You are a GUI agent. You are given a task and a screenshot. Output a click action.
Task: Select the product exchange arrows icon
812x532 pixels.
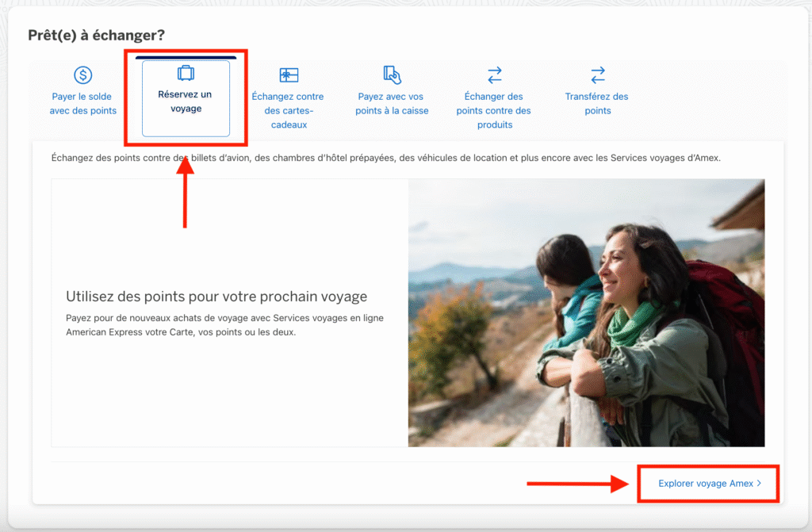tap(494, 73)
